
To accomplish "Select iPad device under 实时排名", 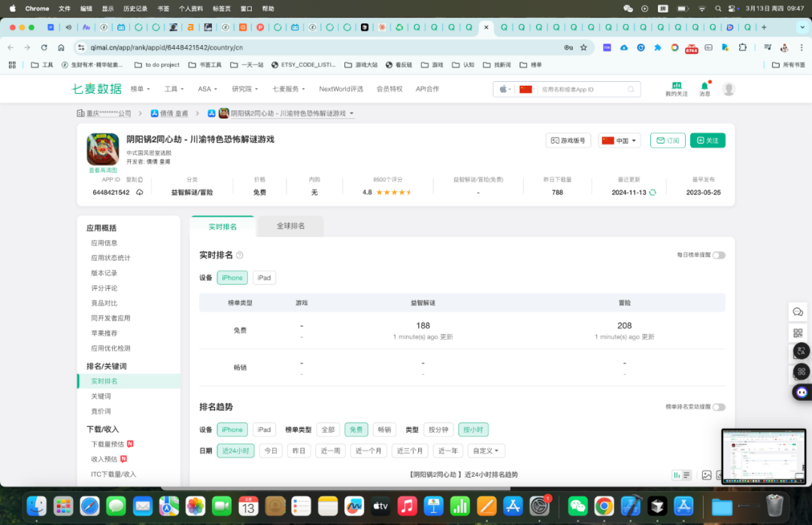I will 264,278.
